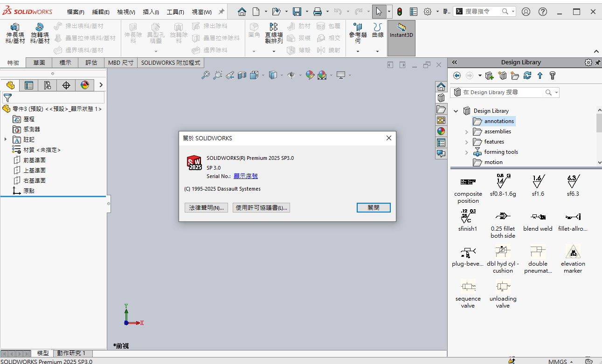Open the MMGS units selector in status bar
This screenshot has width=602, height=364.
[561, 361]
